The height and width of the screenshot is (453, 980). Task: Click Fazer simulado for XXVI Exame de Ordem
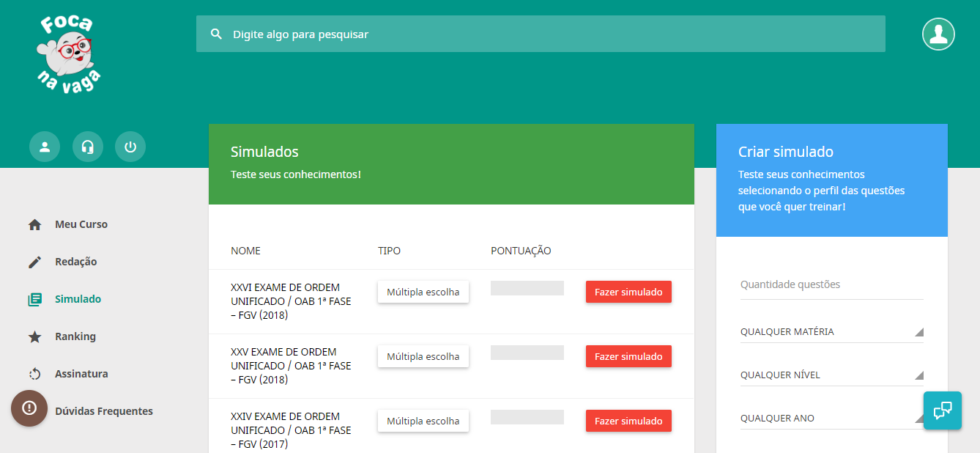tap(628, 291)
